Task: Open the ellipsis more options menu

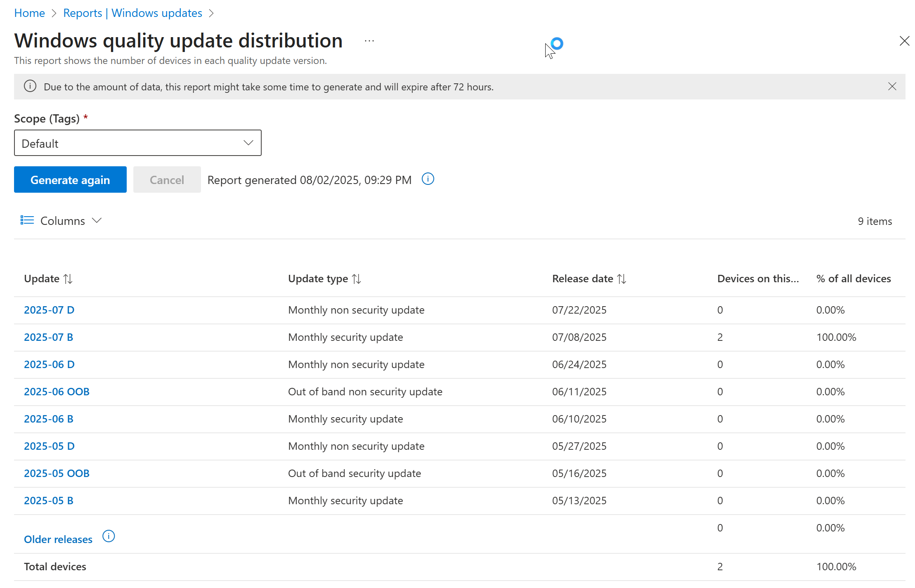Action: (x=369, y=41)
